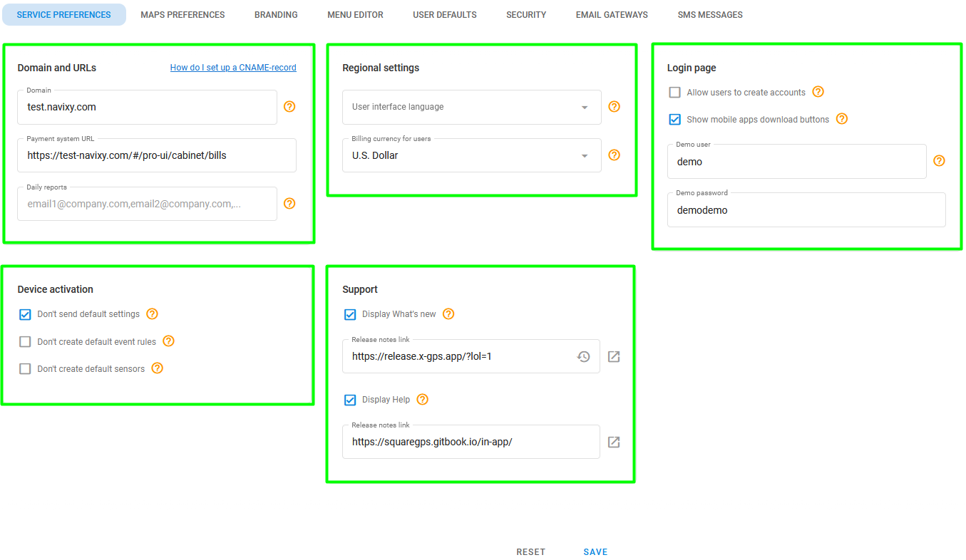
Task: Click the Device activation heading
Action: [x=56, y=289]
